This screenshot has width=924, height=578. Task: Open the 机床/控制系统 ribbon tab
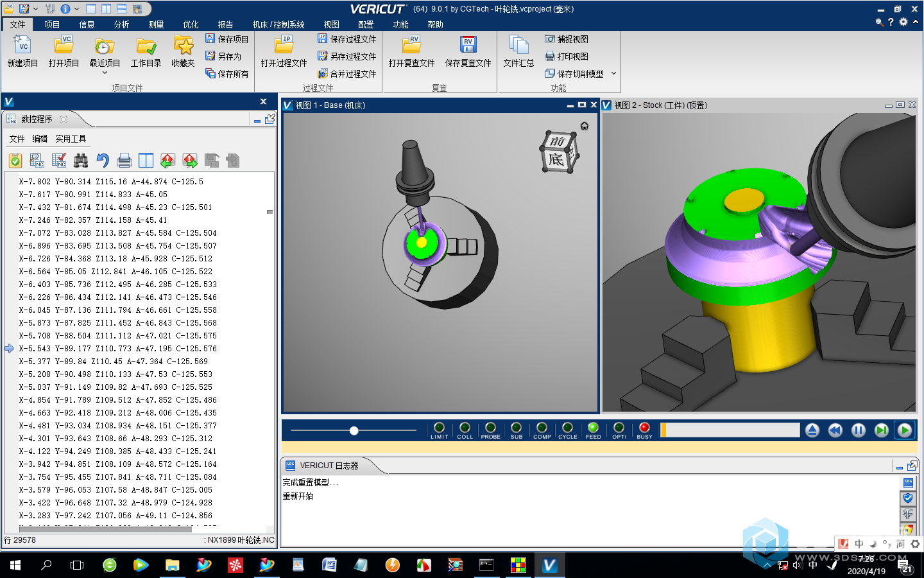coord(278,24)
